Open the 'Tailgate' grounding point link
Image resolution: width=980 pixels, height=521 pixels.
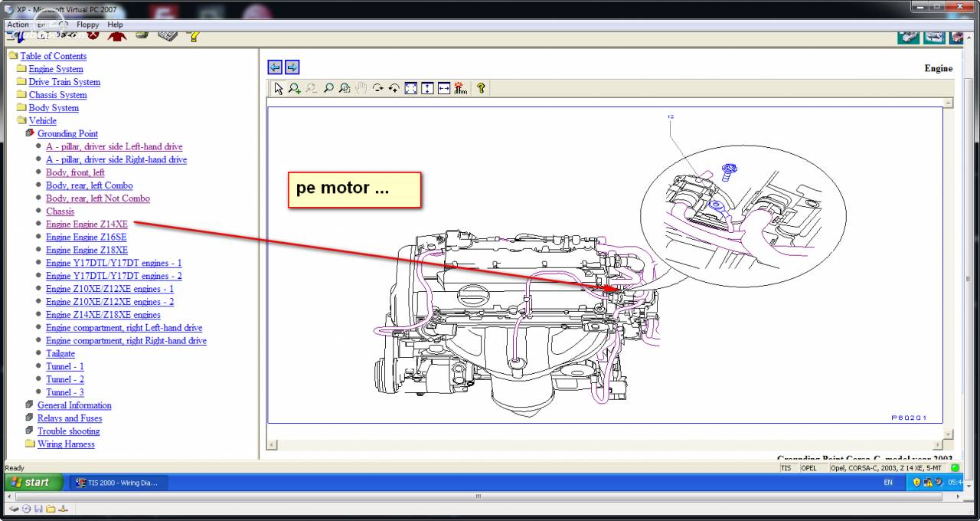tap(60, 353)
